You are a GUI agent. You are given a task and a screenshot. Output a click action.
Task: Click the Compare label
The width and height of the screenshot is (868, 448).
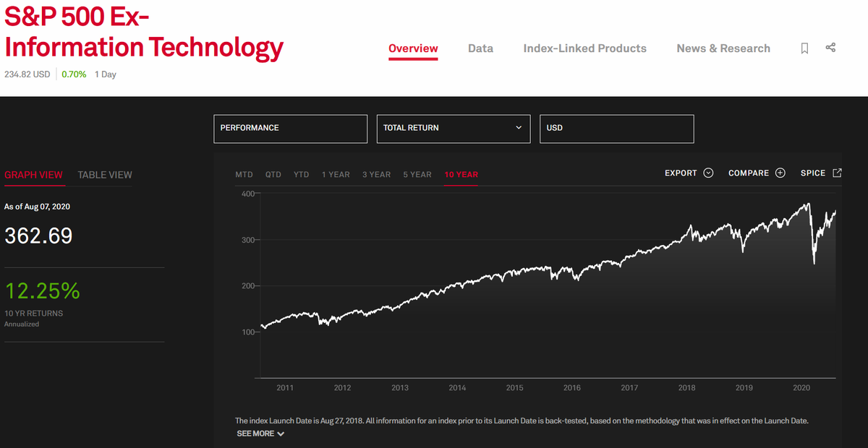point(749,173)
